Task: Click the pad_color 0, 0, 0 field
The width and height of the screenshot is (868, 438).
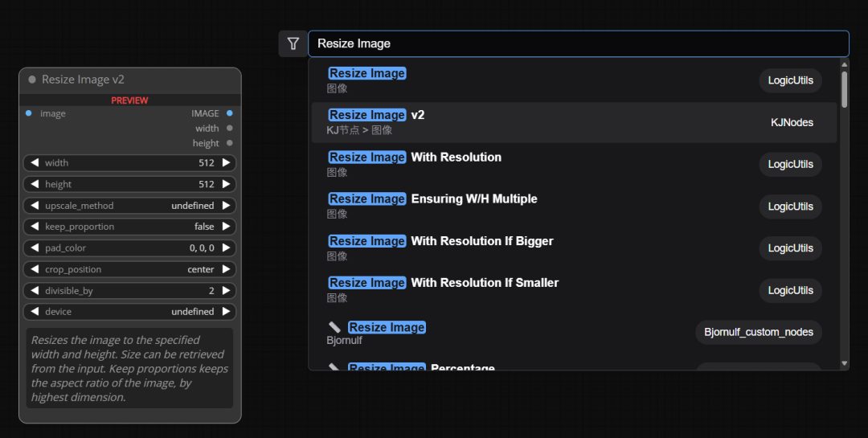Action: click(x=129, y=248)
